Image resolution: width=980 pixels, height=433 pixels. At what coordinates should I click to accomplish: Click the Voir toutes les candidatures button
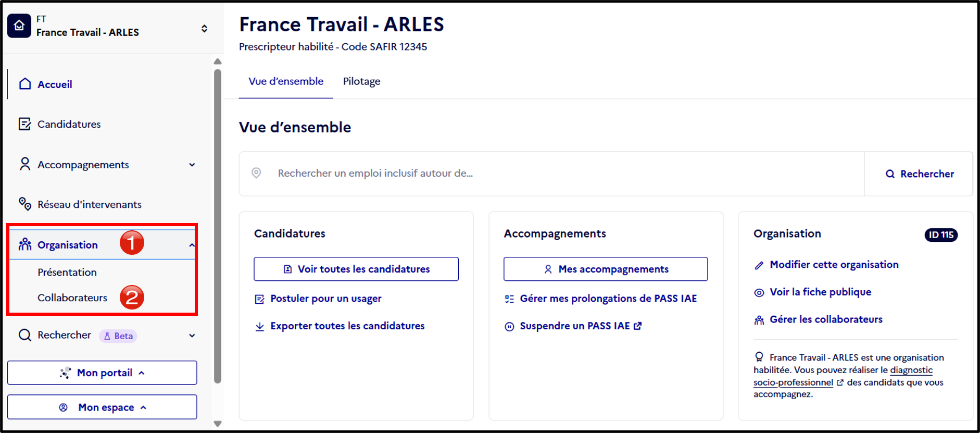(x=356, y=269)
